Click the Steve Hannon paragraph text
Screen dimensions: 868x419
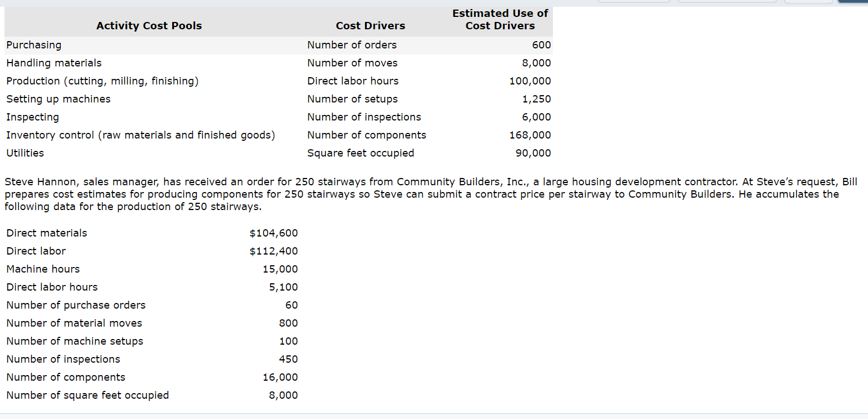pos(430,194)
